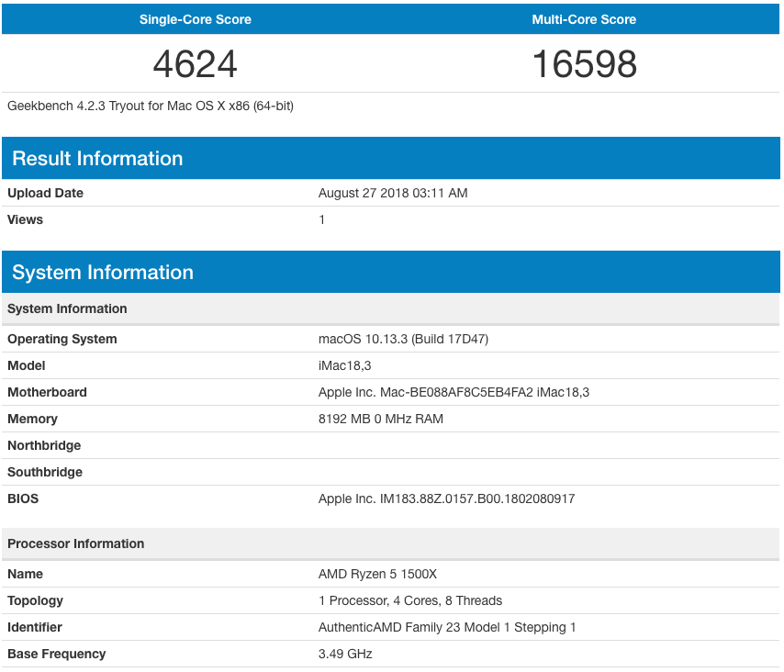Select the date August 27 2018 03:11 AM

(393, 193)
